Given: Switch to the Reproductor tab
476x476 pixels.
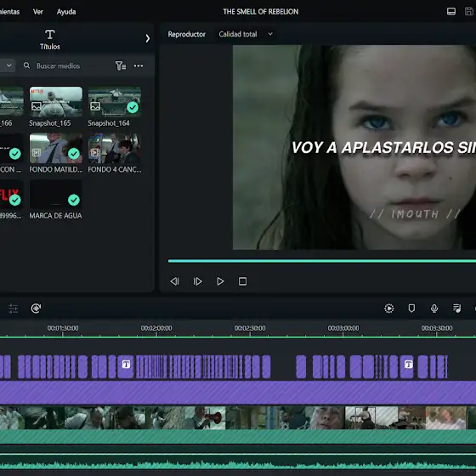Looking at the screenshot, I should (x=187, y=34).
